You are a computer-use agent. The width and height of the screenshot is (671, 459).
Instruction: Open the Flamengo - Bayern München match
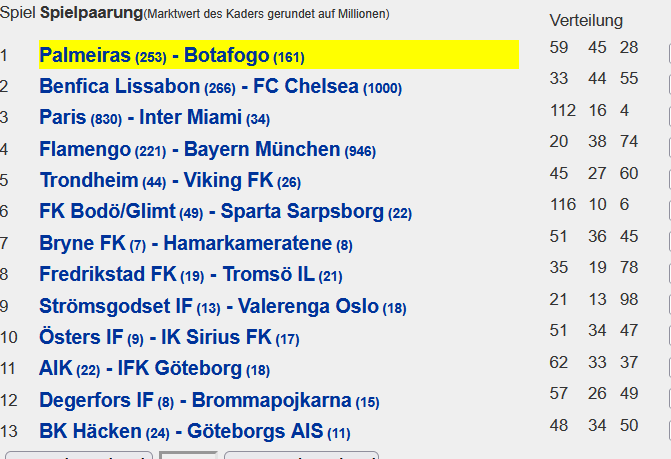[208, 150]
